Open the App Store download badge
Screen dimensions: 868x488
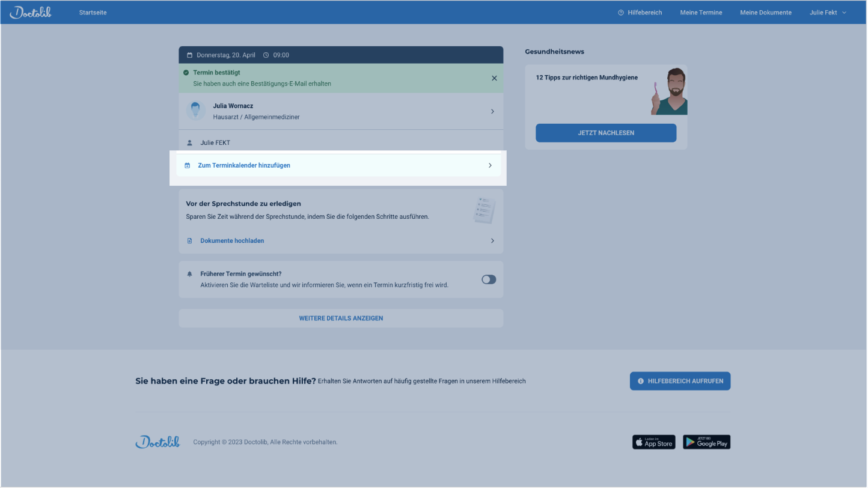click(653, 442)
